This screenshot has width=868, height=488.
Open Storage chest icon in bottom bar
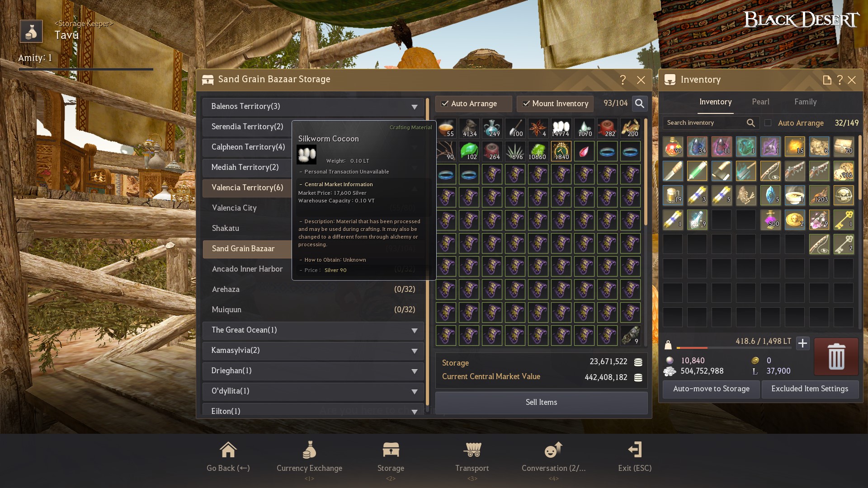coord(391,450)
